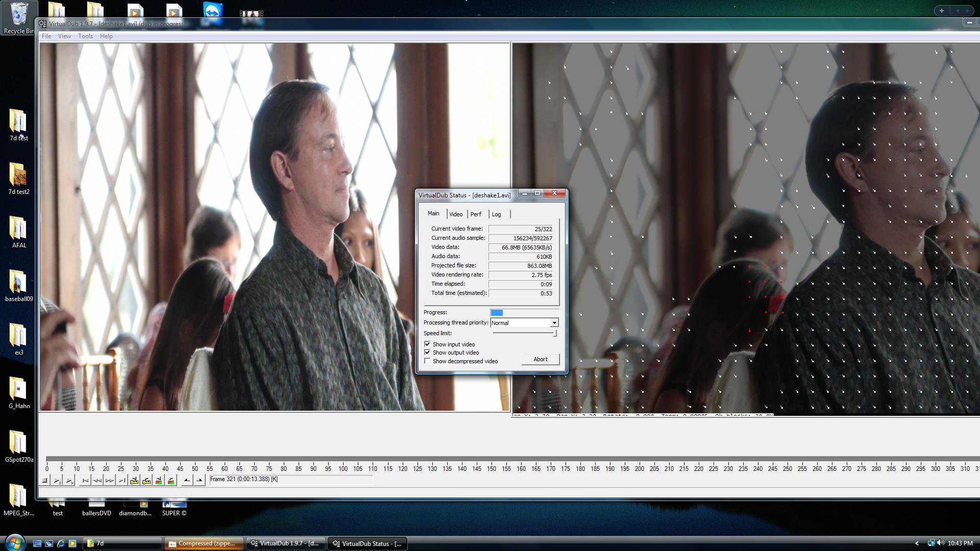Click the Input playback button
Screen dimensions: 980x551
(x=57, y=480)
